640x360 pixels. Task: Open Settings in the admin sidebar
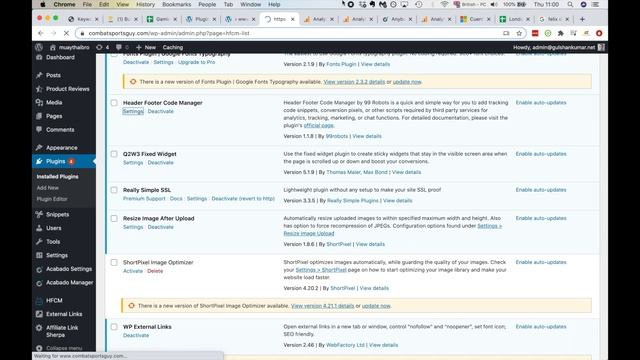57,256
